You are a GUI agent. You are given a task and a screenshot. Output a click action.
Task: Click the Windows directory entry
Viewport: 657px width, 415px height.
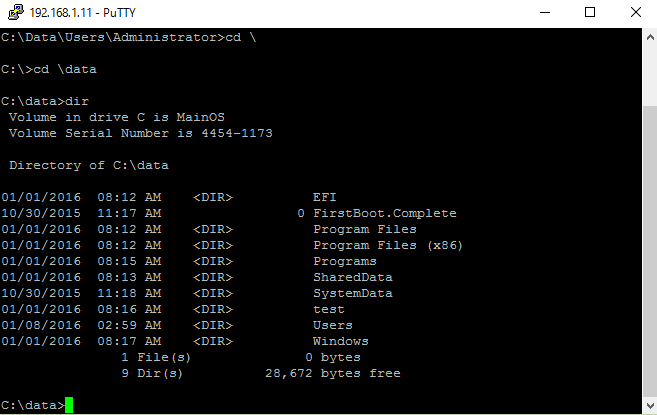(x=341, y=341)
